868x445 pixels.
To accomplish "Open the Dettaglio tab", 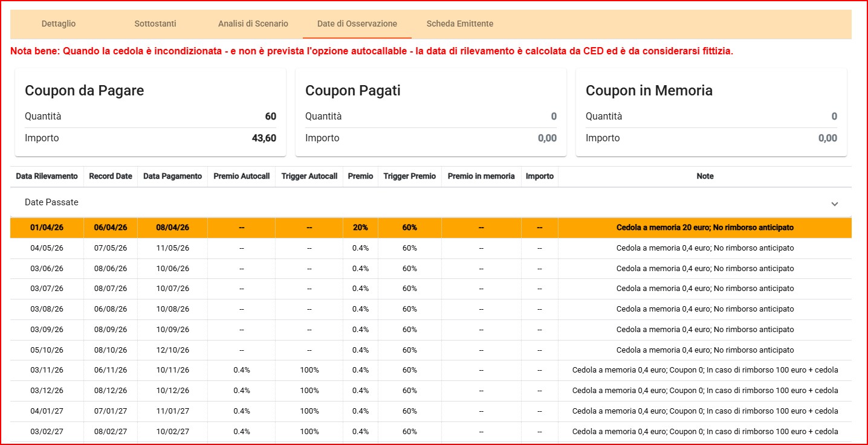I will [59, 24].
